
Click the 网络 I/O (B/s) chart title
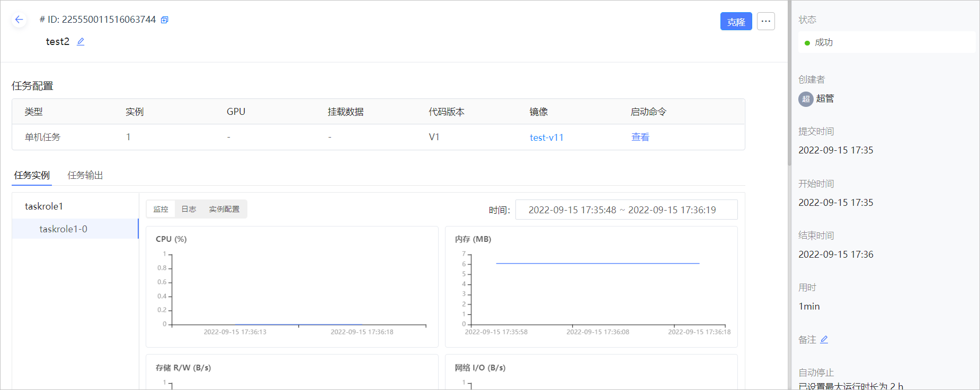tap(480, 368)
